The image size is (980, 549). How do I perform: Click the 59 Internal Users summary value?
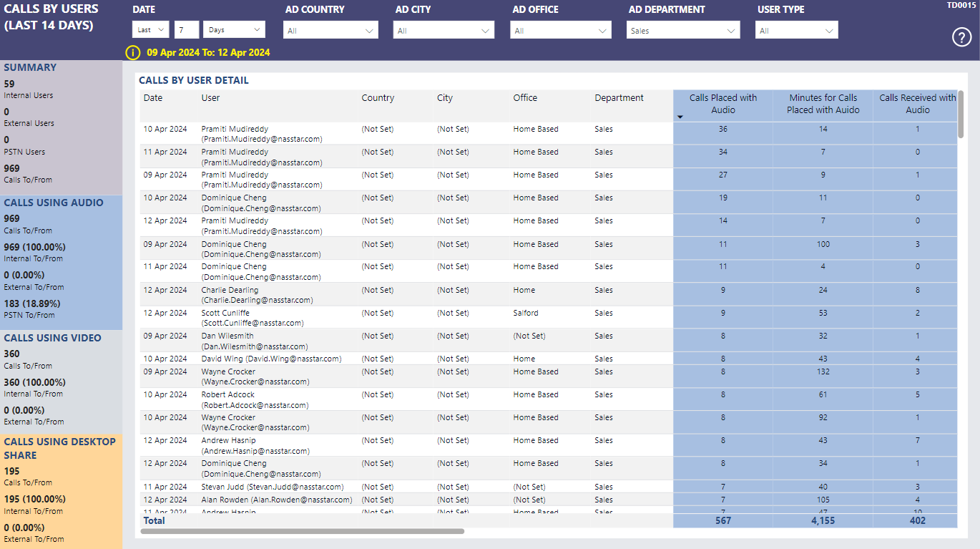9,84
